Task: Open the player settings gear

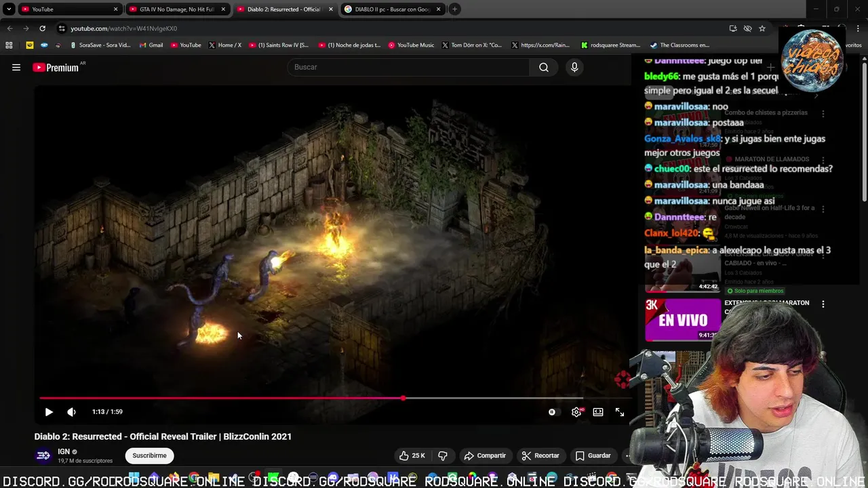Action: (x=576, y=411)
